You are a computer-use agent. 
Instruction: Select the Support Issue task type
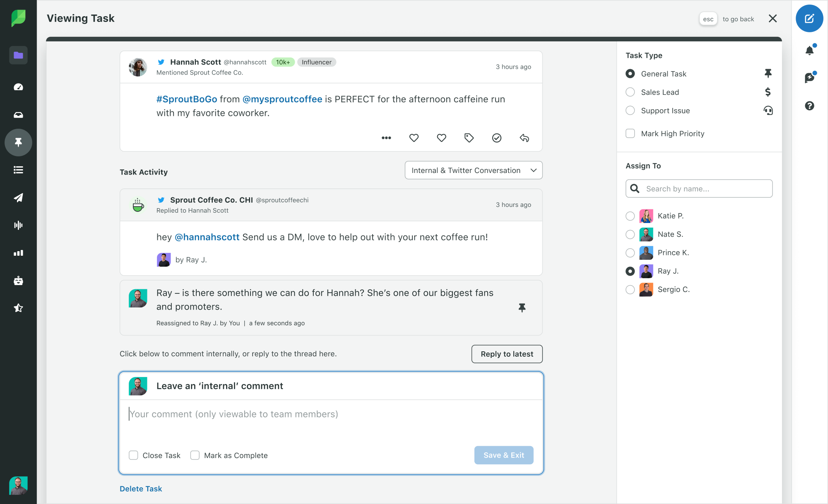(630, 110)
